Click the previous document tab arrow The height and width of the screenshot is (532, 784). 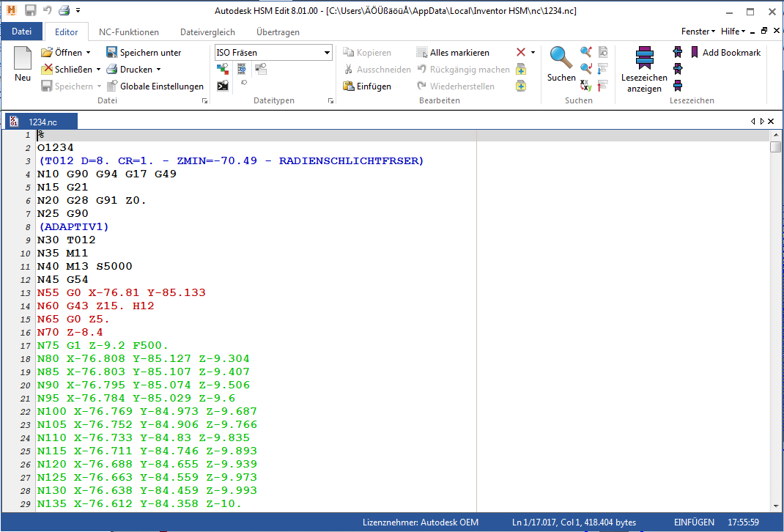753,122
